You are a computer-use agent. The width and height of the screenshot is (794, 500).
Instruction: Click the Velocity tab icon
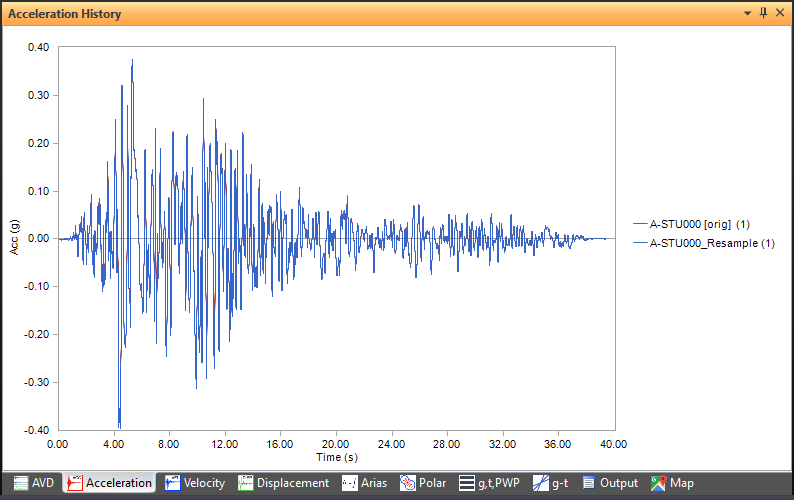[x=173, y=483]
